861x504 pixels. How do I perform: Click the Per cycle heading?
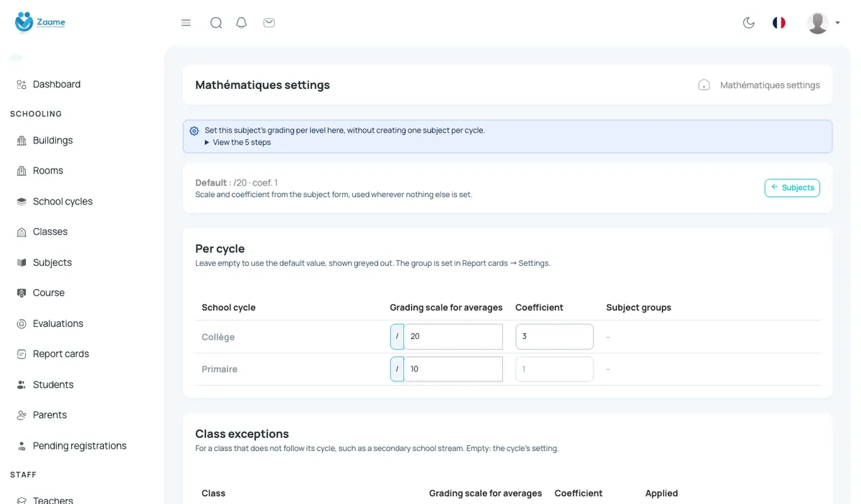tap(220, 249)
